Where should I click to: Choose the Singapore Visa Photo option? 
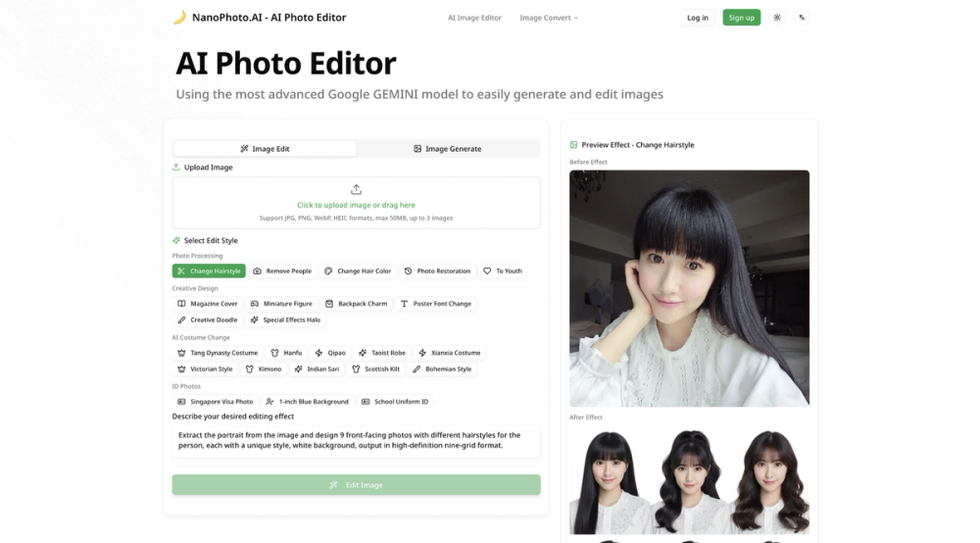point(215,402)
